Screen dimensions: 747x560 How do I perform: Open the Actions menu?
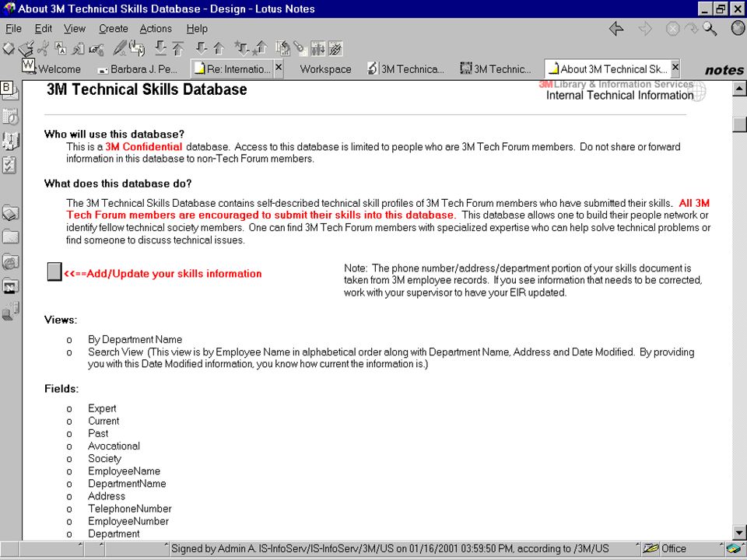156,29
